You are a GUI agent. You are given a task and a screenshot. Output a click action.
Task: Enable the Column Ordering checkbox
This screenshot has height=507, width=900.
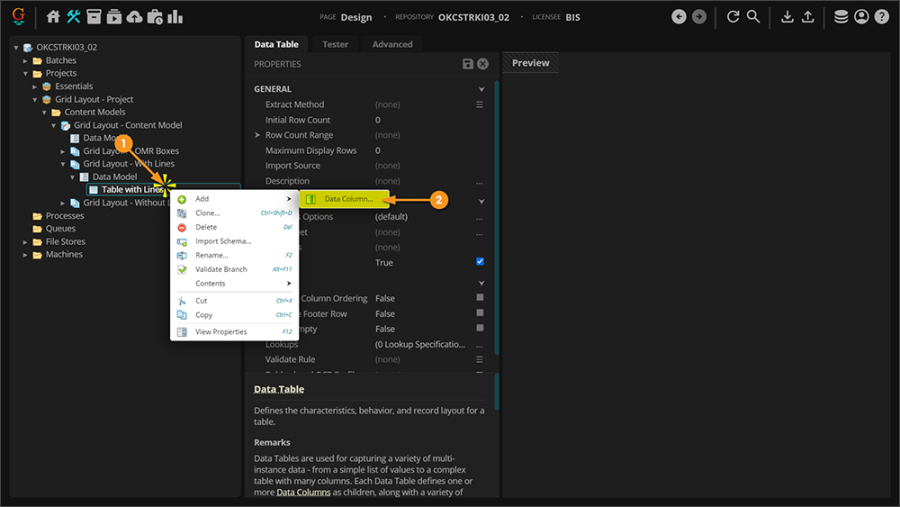(480, 298)
